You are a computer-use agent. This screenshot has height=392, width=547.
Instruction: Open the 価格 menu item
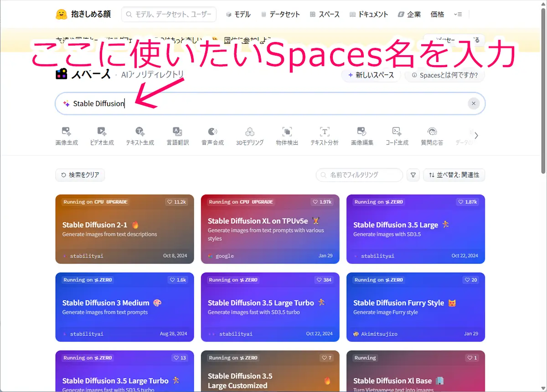[437, 15]
